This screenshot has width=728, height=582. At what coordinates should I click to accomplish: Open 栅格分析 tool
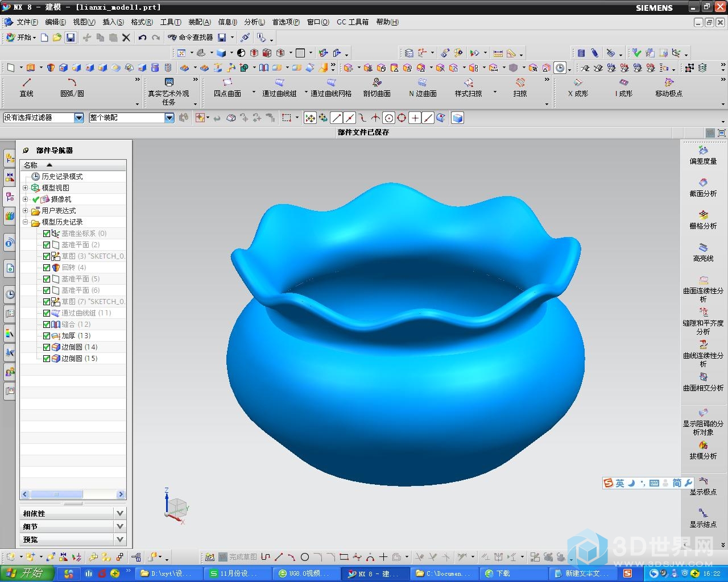703,220
